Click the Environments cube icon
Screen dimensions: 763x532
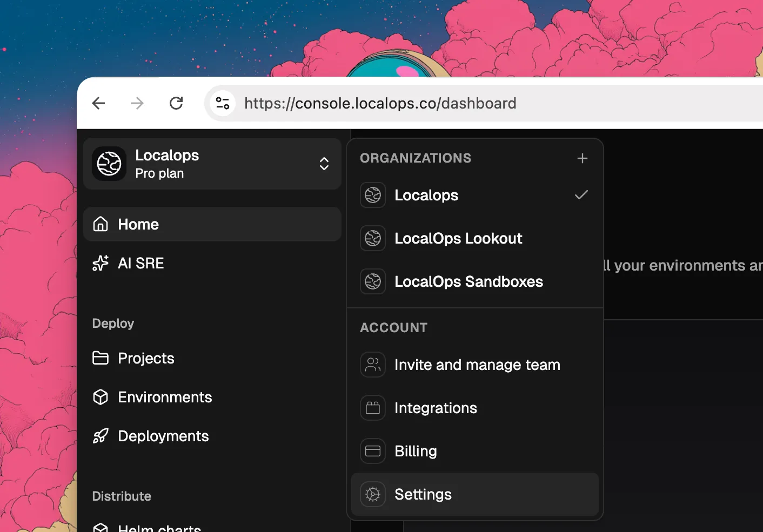point(101,397)
